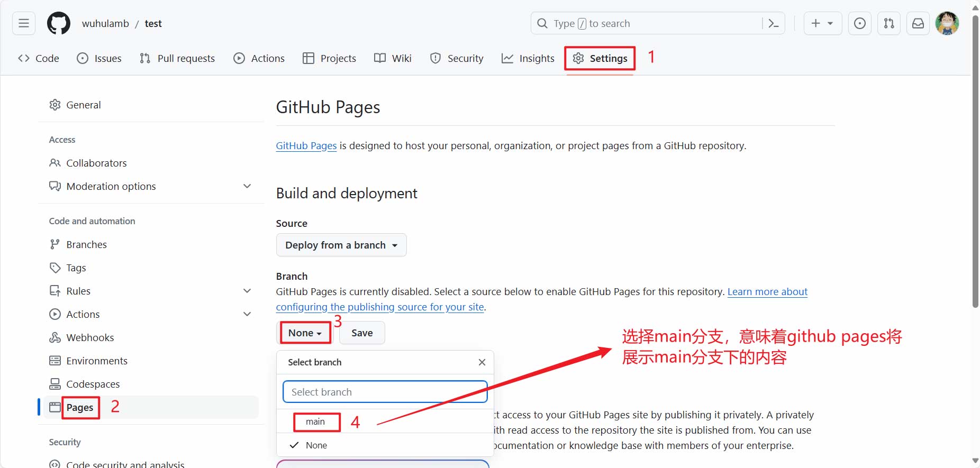The image size is (980, 468).
Task: Click the Environments server icon
Action: (x=55, y=361)
